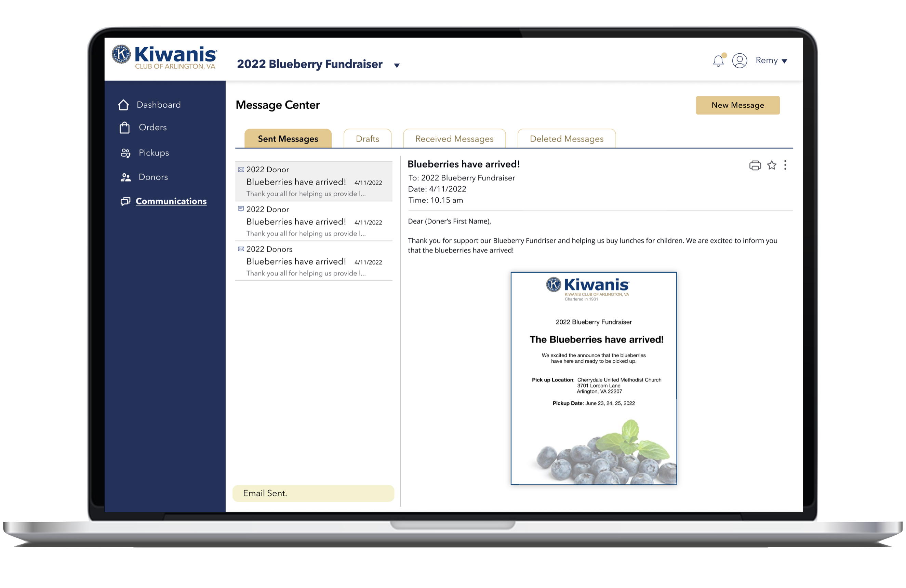906x588 pixels.
Task: Click the user profile avatar icon
Action: [740, 61]
